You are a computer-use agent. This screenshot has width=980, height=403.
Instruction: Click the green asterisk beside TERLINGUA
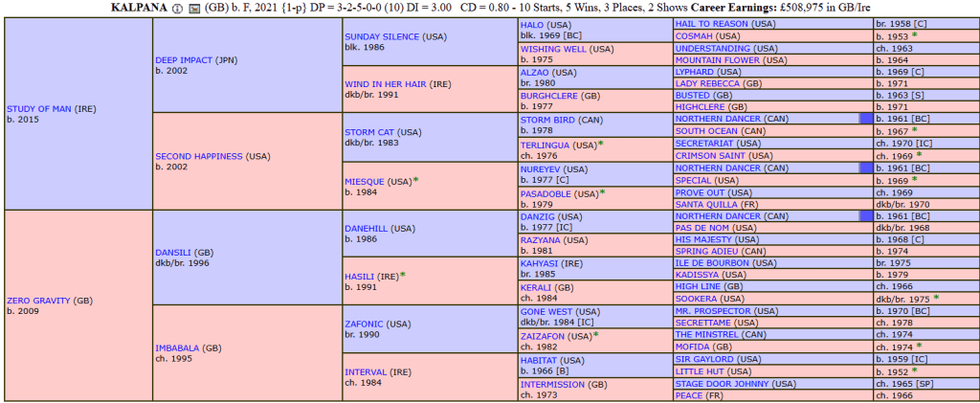click(601, 143)
